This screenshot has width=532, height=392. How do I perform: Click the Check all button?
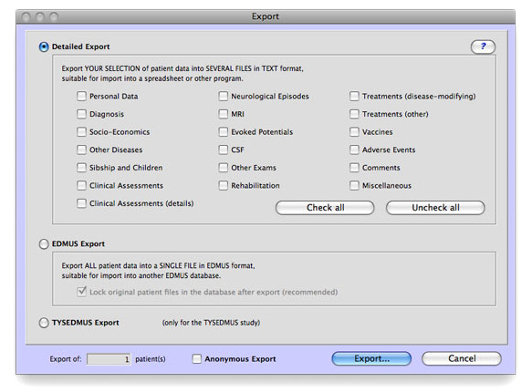[x=325, y=208]
